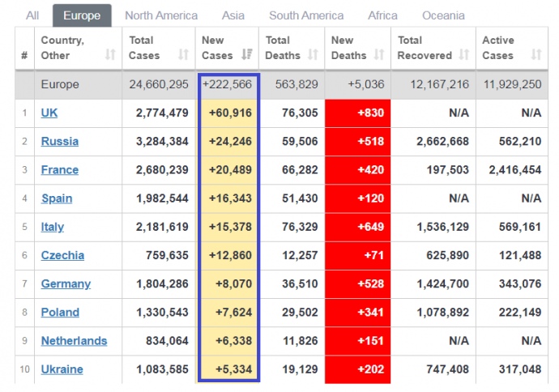Click the New Deaths sort arrows icon
Viewport: 559px width, 392px height.
click(x=381, y=55)
